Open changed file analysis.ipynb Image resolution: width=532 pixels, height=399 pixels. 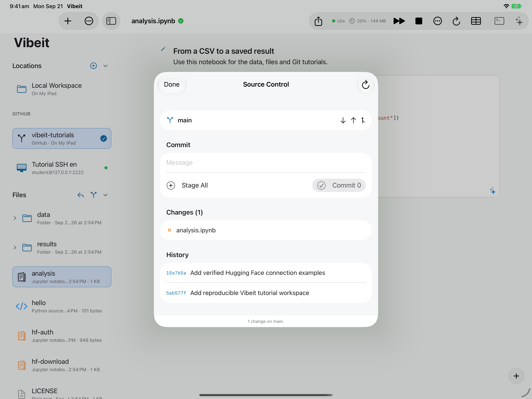[266, 230]
